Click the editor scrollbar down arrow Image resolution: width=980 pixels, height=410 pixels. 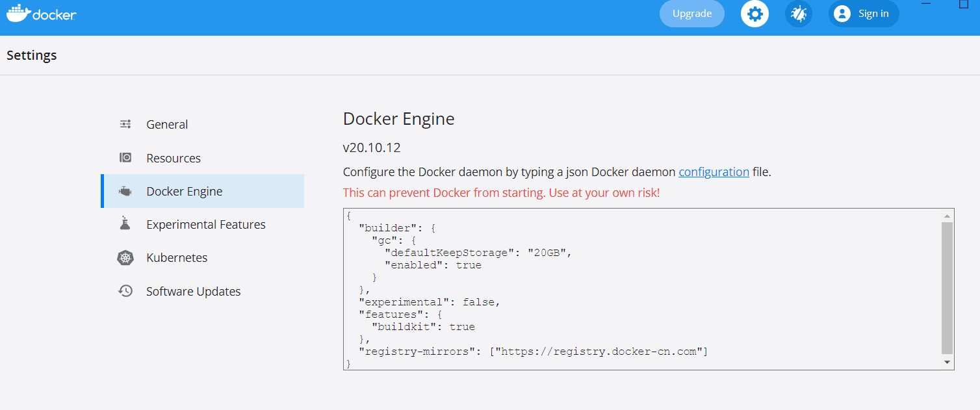click(948, 362)
